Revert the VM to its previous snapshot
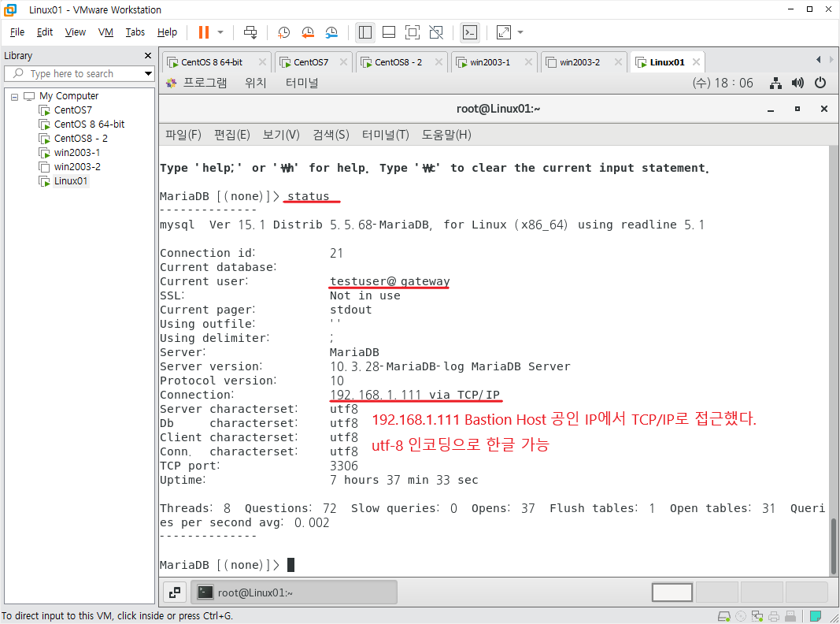The width and height of the screenshot is (840, 624). (308, 32)
